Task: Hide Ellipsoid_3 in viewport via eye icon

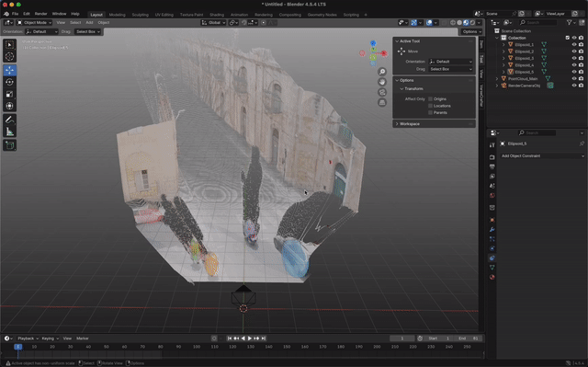Action: coord(573,58)
